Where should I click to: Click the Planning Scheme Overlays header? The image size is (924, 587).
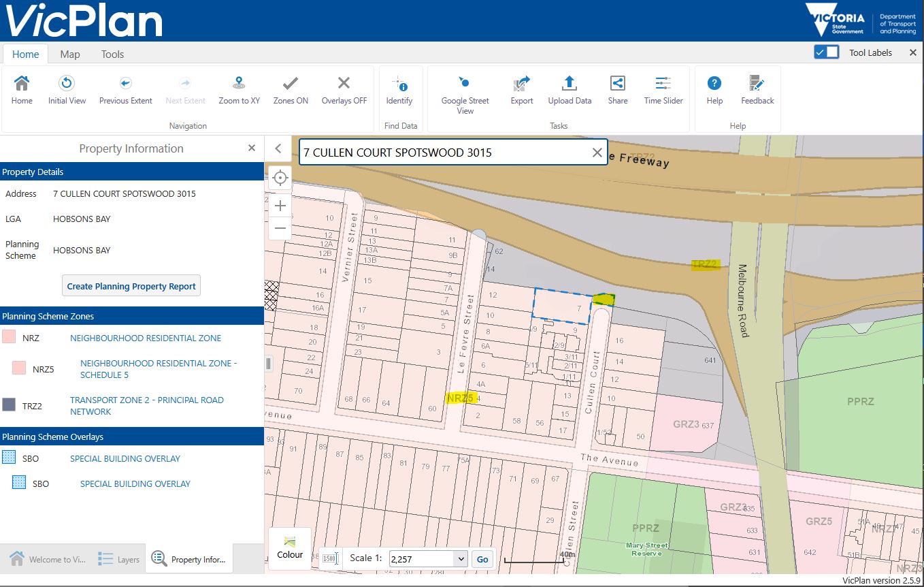132,437
